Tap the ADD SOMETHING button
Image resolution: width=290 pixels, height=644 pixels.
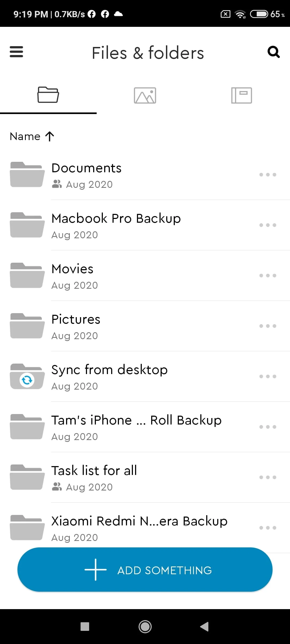[145, 569]
